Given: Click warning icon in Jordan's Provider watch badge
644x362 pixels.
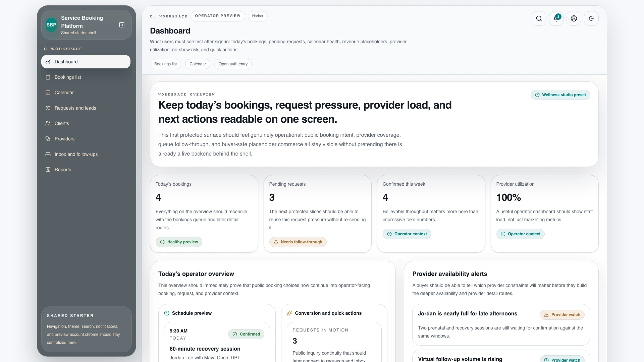Looking at the screenshot, I should tap(546, 315).
